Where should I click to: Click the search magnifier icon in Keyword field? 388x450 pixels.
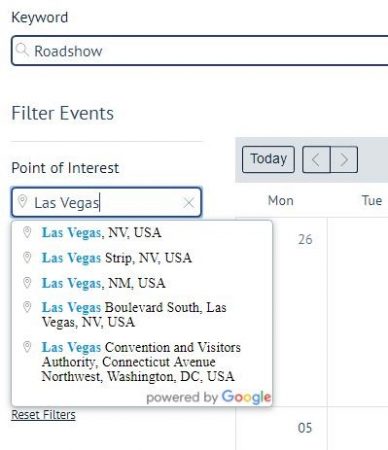(22, 50)
